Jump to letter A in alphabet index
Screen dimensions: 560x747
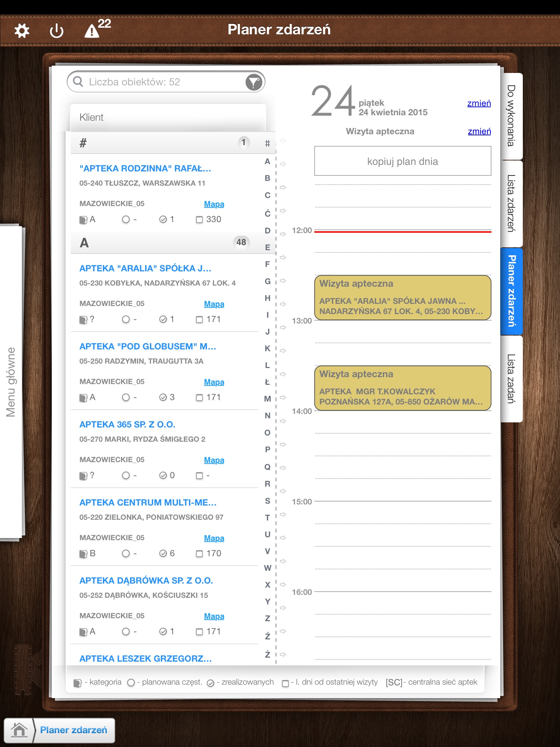267,162
